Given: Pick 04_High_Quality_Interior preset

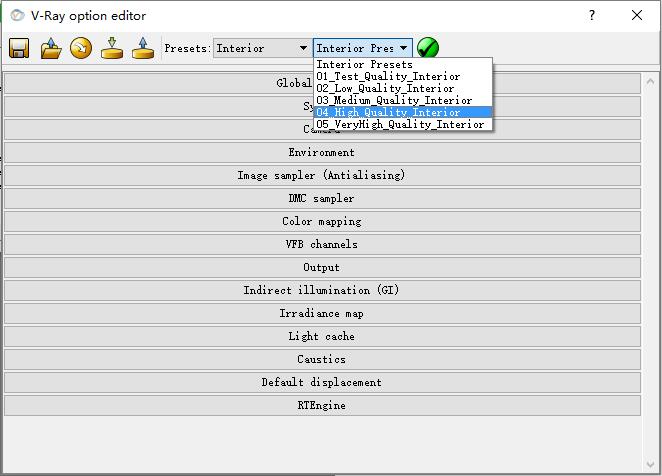Looking at the screenshot, I should click(x=388, y=113).
